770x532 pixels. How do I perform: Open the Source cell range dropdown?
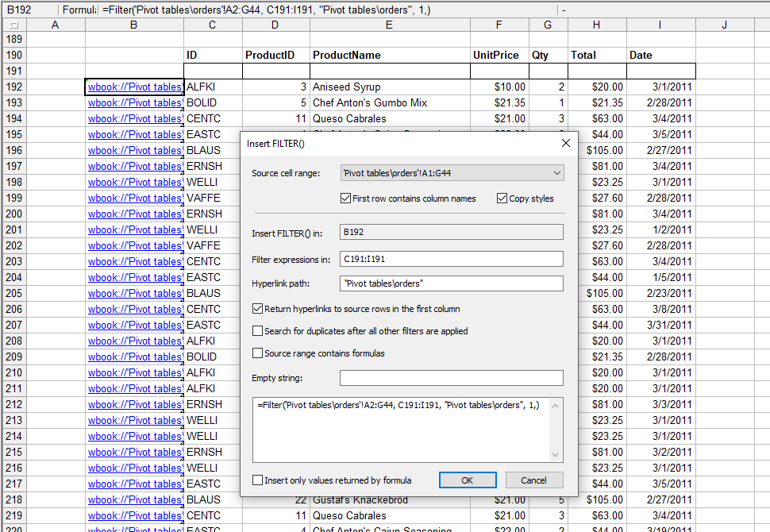556,173
